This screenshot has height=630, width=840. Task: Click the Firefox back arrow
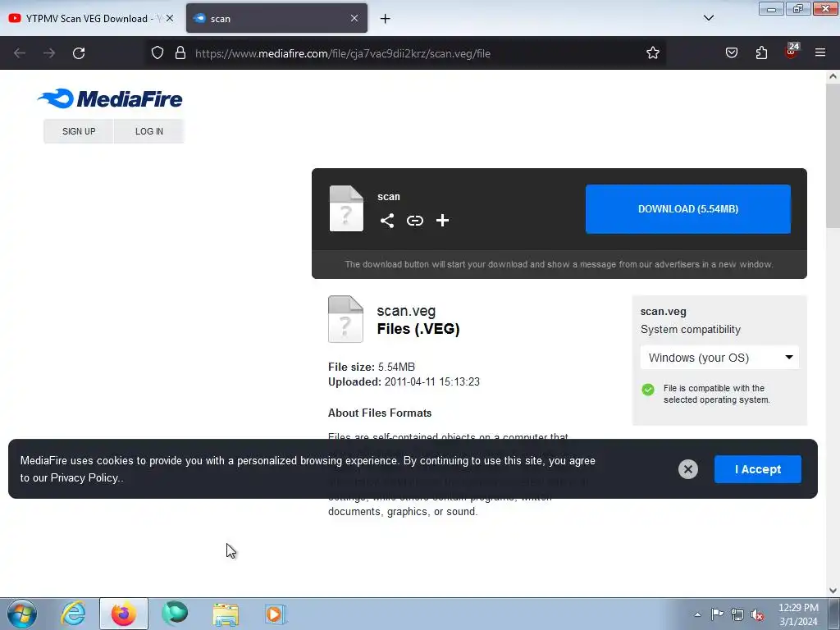(20, 53)
